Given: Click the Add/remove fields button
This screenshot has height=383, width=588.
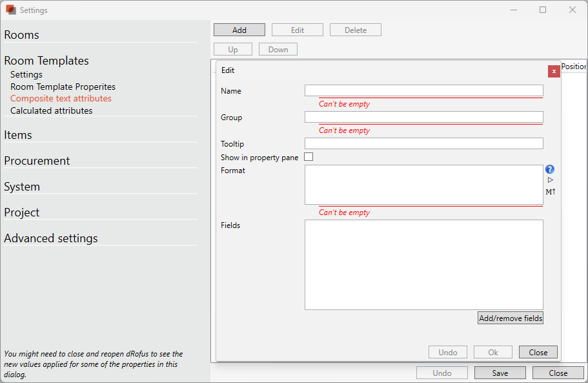Looking at the screenshot, I should pos(511,318).
